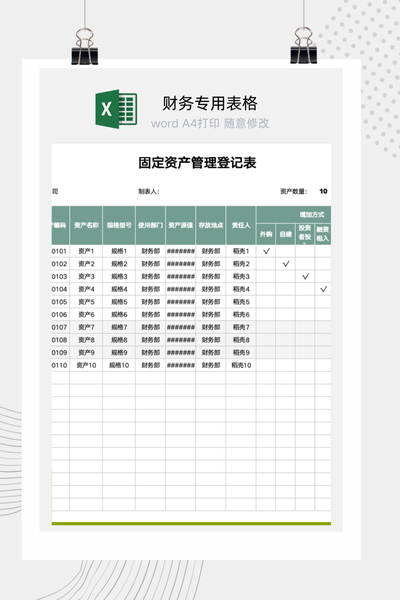Click the cell 稻壳1
The height and width of the screenshot is (600, 400).
241,251
